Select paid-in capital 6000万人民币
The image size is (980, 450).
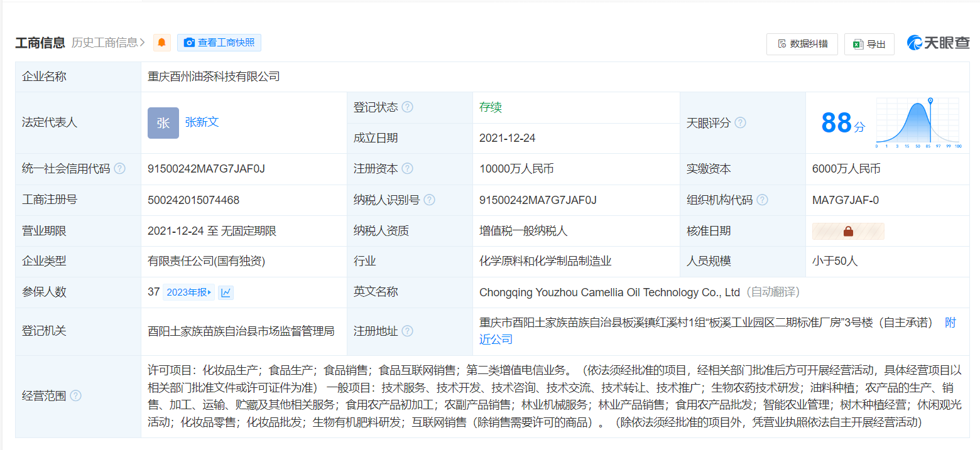point(846,169)
